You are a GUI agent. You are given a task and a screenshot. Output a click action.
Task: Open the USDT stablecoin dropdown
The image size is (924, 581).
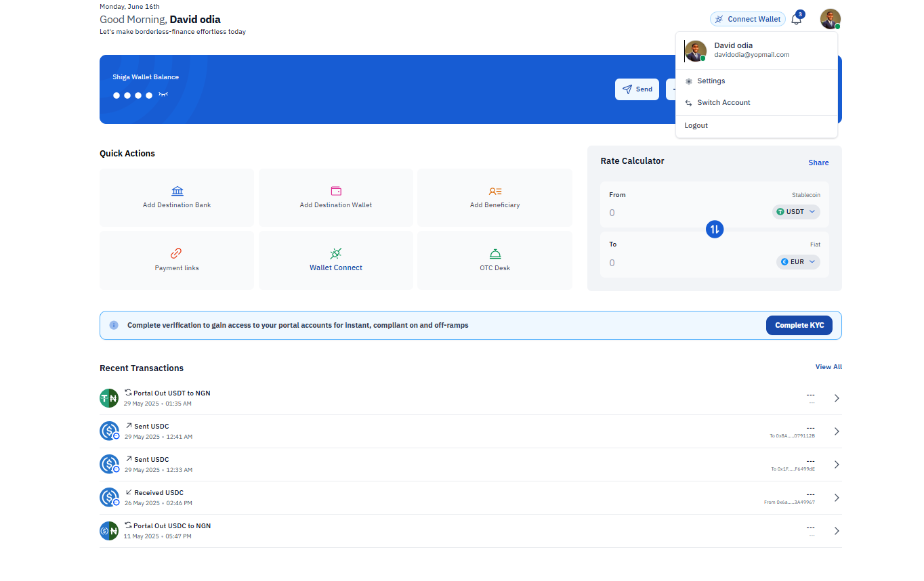pos(796,212)
